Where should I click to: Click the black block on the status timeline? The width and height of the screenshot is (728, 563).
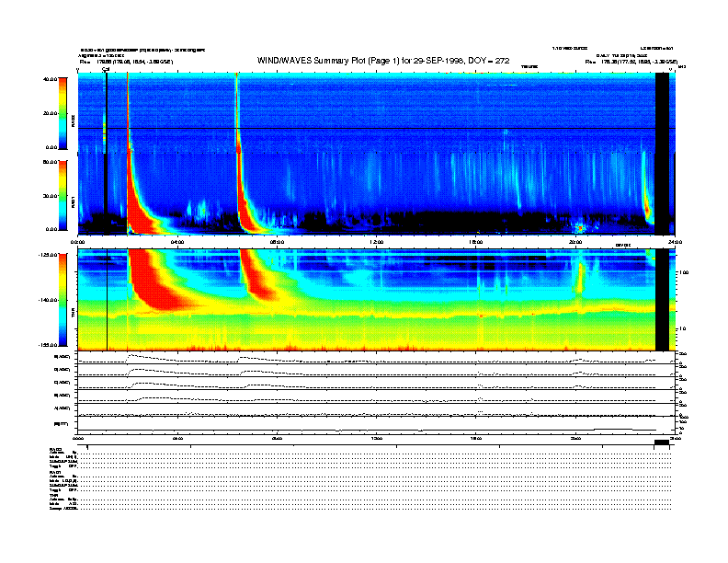pyautogui.click(x=662, y=442)
